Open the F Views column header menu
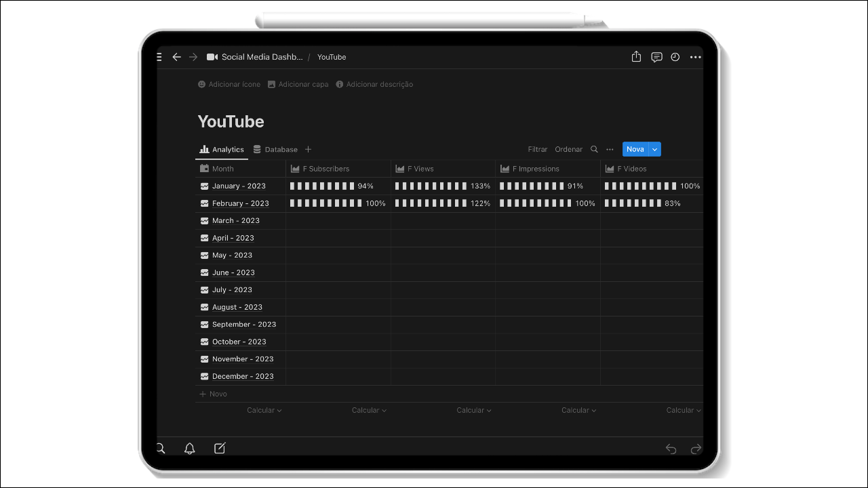Viewport: 868px width, 488px height. (x=443, y=169)
